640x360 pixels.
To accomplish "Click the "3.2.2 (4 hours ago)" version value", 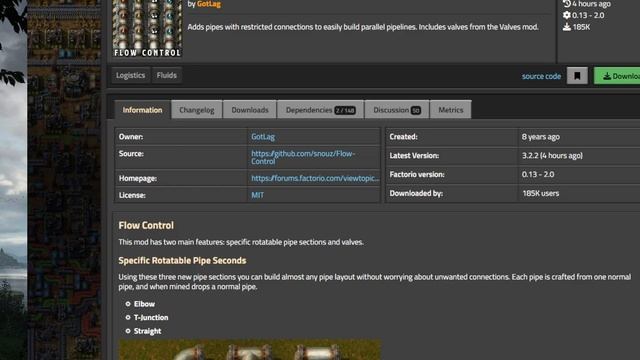I will (x=552, y=156).
